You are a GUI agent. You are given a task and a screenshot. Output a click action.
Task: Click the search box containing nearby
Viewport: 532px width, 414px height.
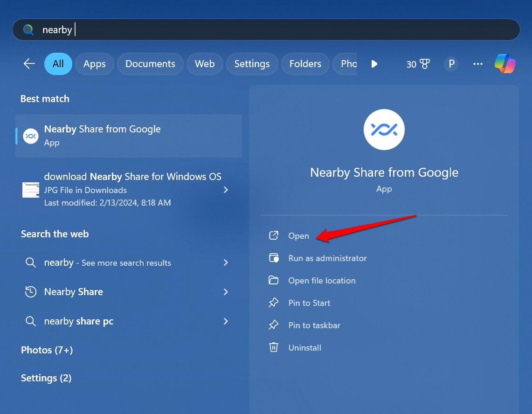pyautogui.click(x=266, y=30)
